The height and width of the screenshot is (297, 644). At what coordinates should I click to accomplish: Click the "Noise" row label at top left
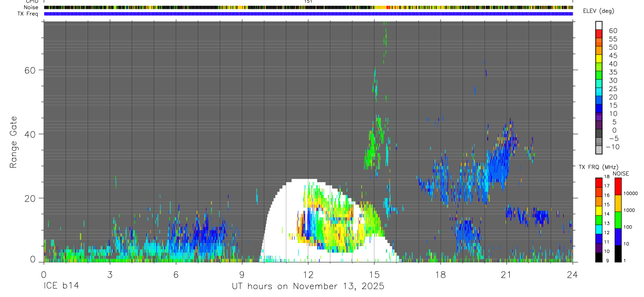[31, 7]
